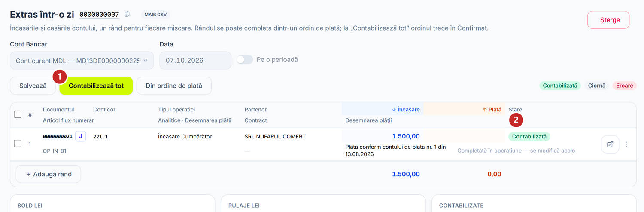This screenshot has height=212, width=644.
Task: Click the note Completată în operațiune
Action: (x=516, y=151)
